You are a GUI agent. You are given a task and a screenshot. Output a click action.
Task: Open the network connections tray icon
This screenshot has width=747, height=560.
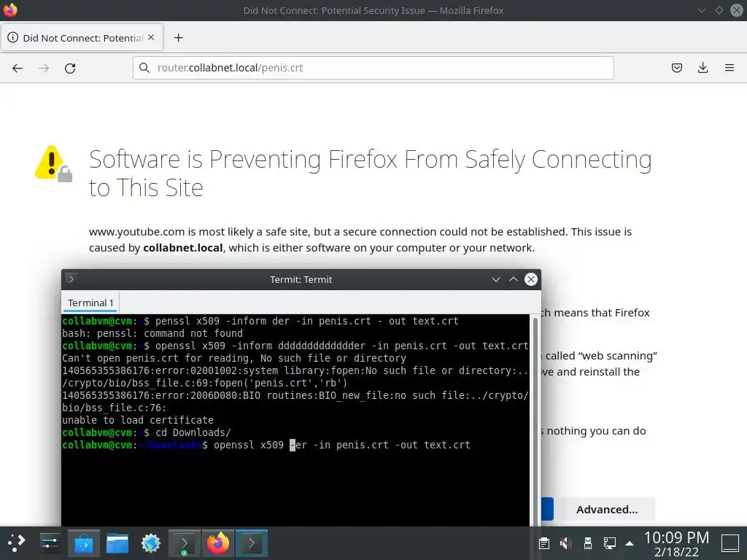coord(609,543)
